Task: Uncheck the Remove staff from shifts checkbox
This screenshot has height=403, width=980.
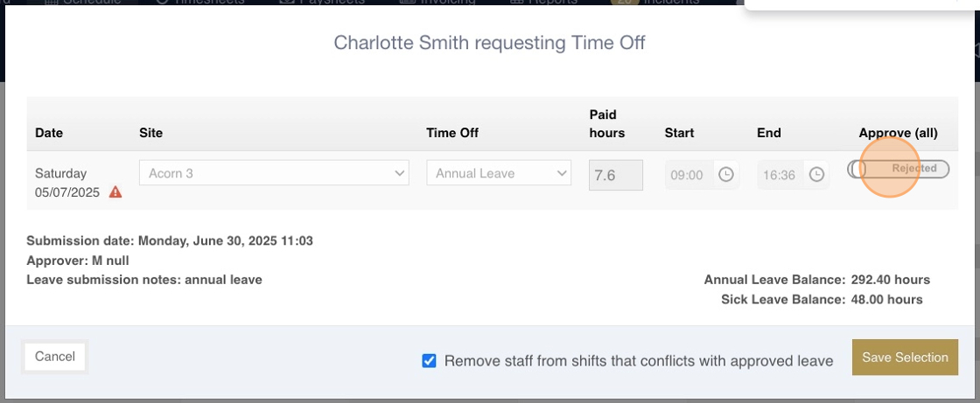Action: coord(429,360)
